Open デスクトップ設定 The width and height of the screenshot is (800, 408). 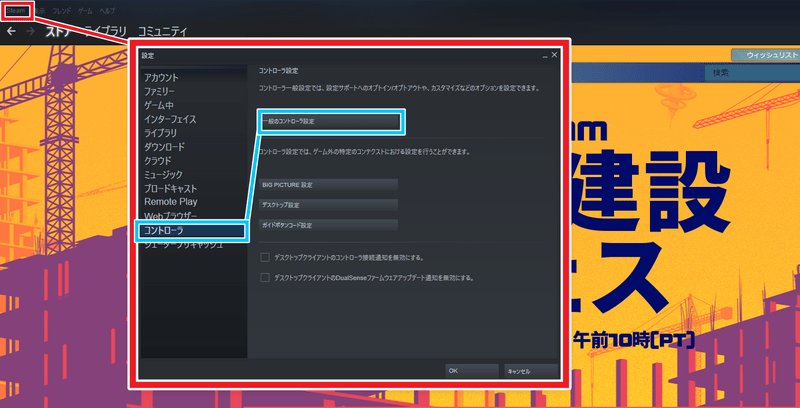329,205
